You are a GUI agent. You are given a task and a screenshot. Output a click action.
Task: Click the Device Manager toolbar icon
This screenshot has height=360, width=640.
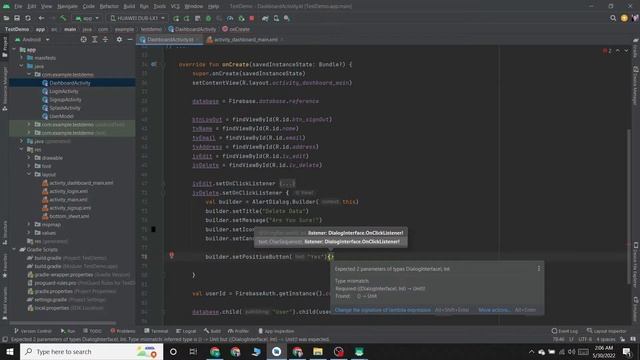click(276, 18)
